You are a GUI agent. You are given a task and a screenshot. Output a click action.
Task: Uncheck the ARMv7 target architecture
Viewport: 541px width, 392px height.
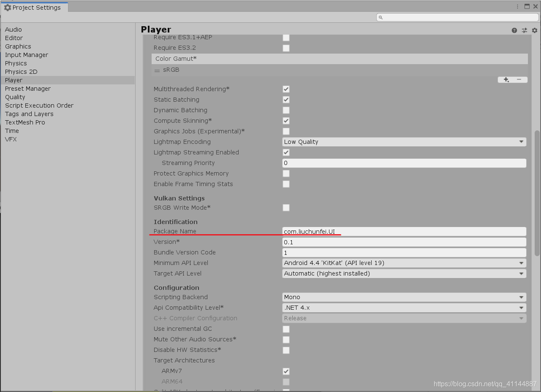coord(286,371)
